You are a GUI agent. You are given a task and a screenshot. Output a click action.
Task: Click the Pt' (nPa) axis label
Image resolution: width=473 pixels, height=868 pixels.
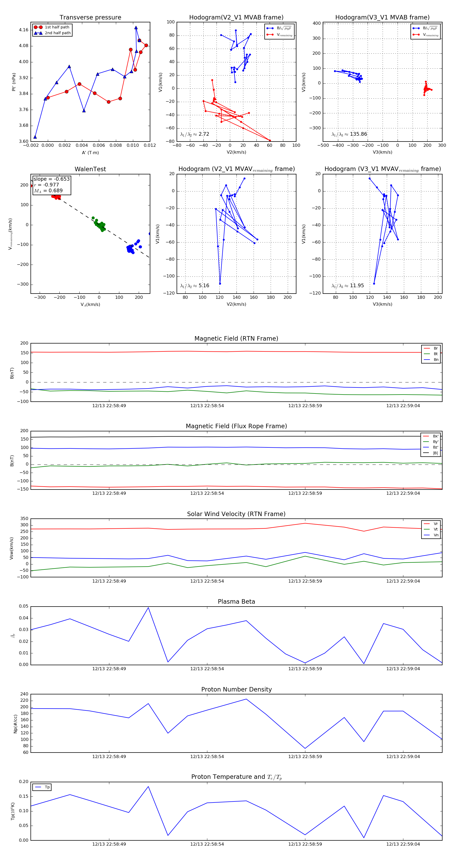point(14,82)
